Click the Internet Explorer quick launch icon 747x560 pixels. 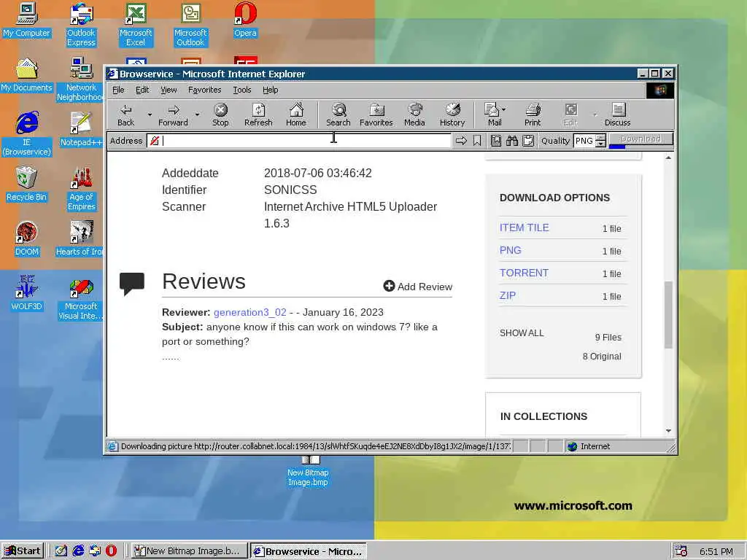(78, 551)
